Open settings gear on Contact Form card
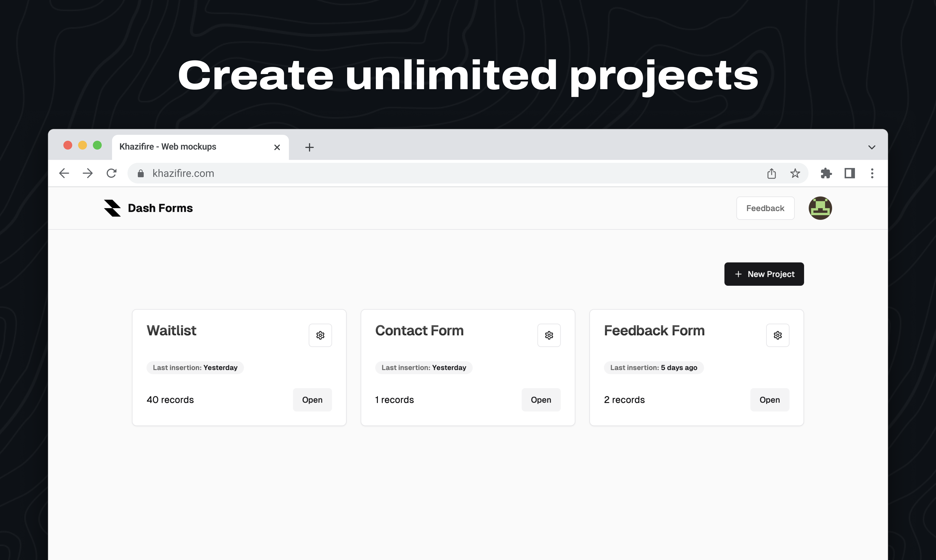The height and width of the screenshot is (560, 936). point(549,335)
